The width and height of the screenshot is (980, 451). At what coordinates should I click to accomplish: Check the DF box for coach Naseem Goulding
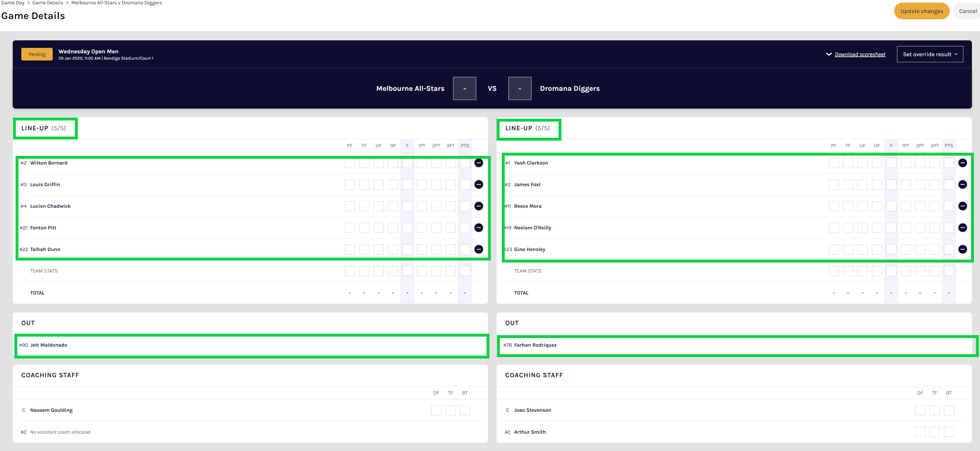point(436,410)
